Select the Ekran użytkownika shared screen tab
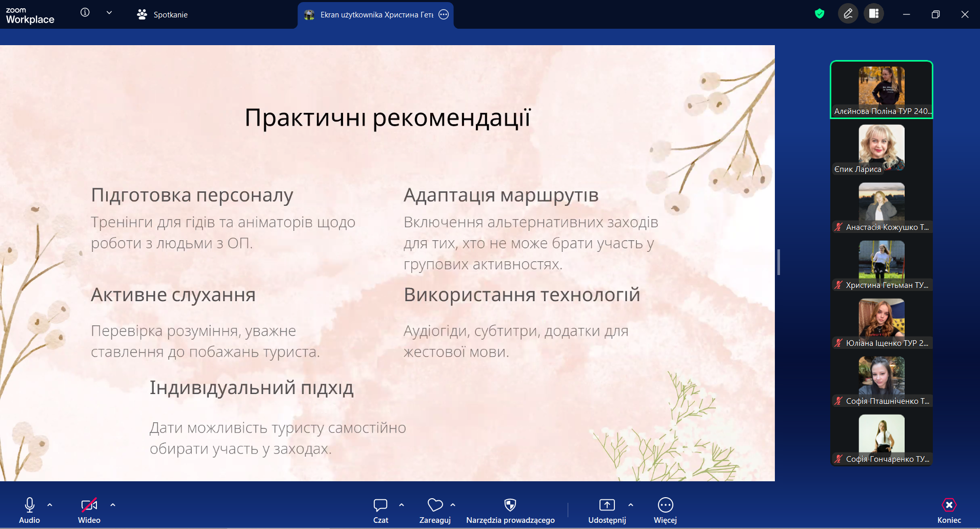This screenshot has height=529, width=980. click(x=369, y=15)
